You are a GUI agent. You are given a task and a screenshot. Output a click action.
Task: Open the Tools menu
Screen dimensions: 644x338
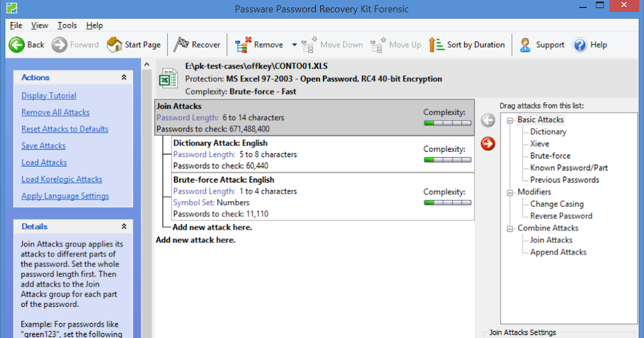click(x=67, y=25)
